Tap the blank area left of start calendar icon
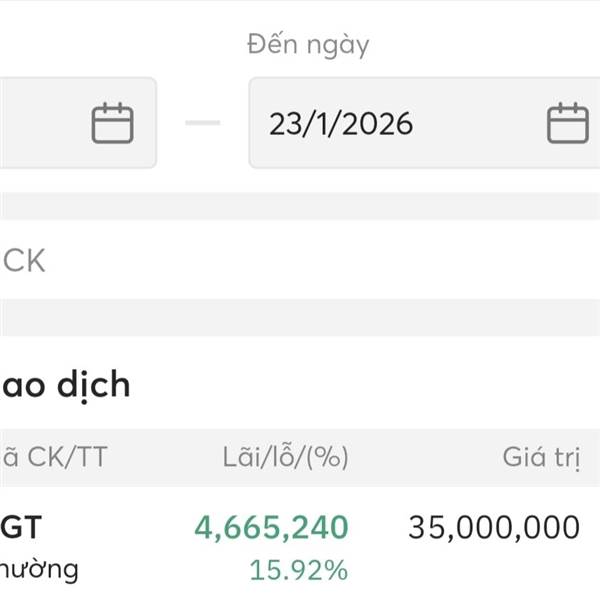 click(40, 123)
